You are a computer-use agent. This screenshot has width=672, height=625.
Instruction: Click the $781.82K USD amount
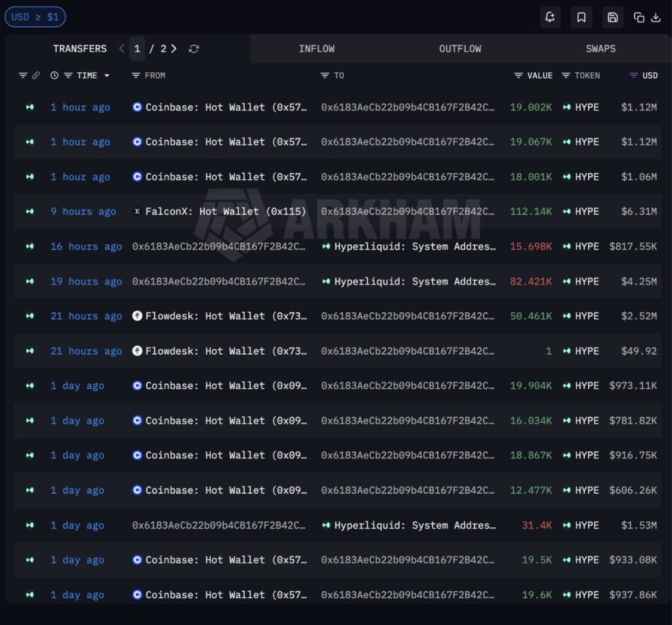tap(633, 421)
